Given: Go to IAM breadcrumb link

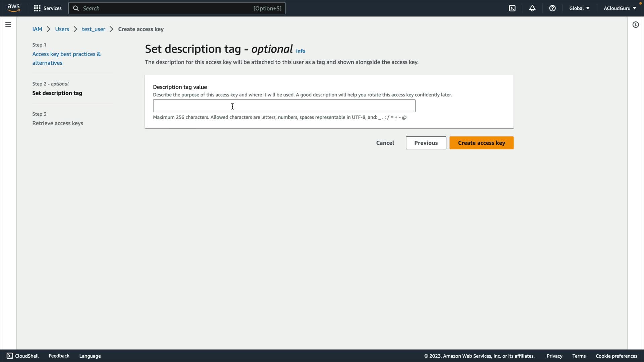Looking at the screenshot, I should (x=37, y=29).
